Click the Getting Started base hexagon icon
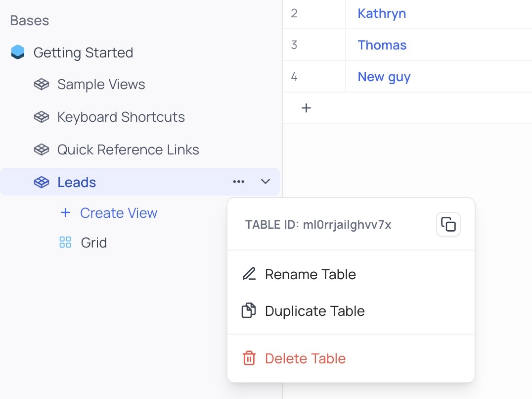This screenshot has height=399, width=532. (x=17, y=52)
